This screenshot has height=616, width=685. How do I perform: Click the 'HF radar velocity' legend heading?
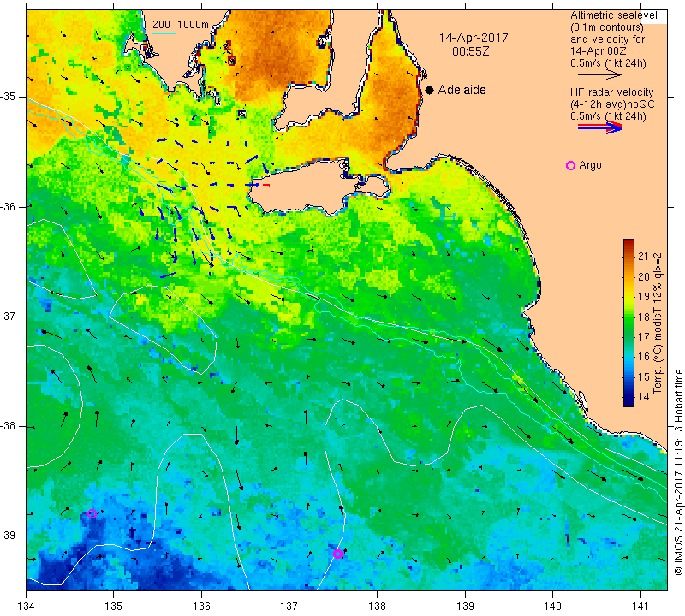tap(611, 92)
